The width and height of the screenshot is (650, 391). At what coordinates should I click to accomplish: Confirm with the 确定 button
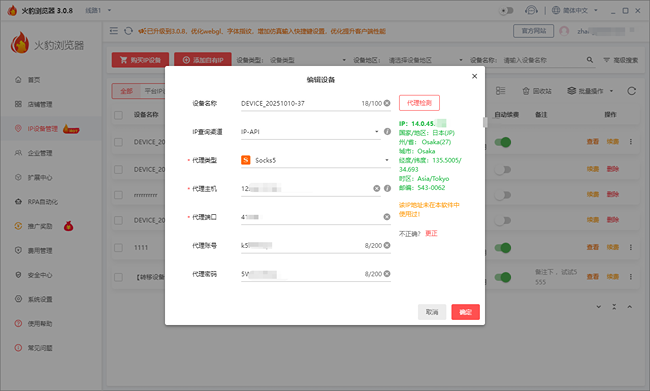[x=466, y=312]
